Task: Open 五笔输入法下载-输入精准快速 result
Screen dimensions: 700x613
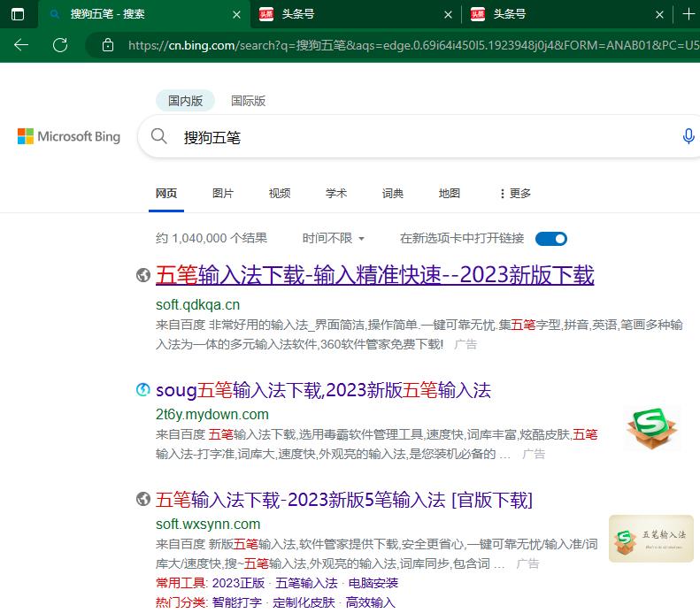Action: (x=375, y=275)
